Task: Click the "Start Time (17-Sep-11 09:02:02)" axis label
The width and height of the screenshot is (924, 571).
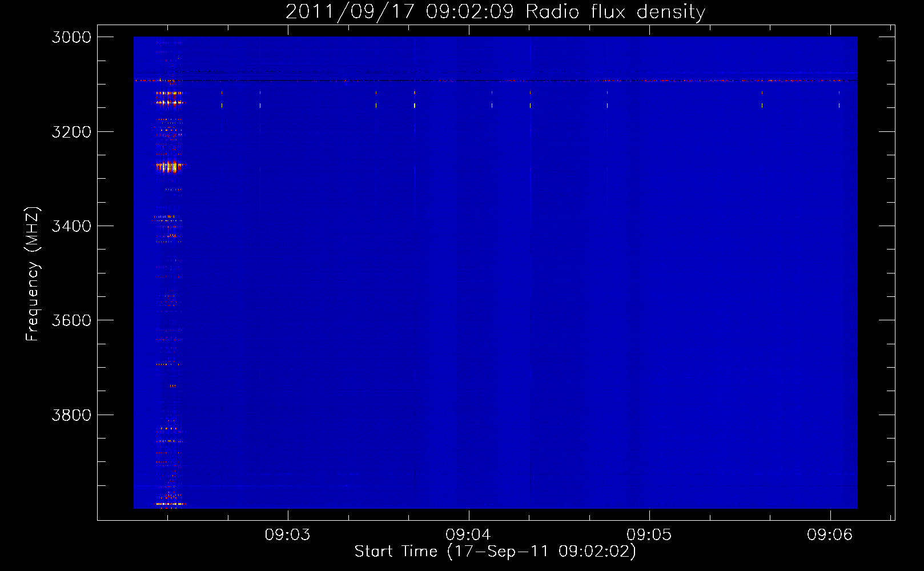Action: click(x=495, y=552)
